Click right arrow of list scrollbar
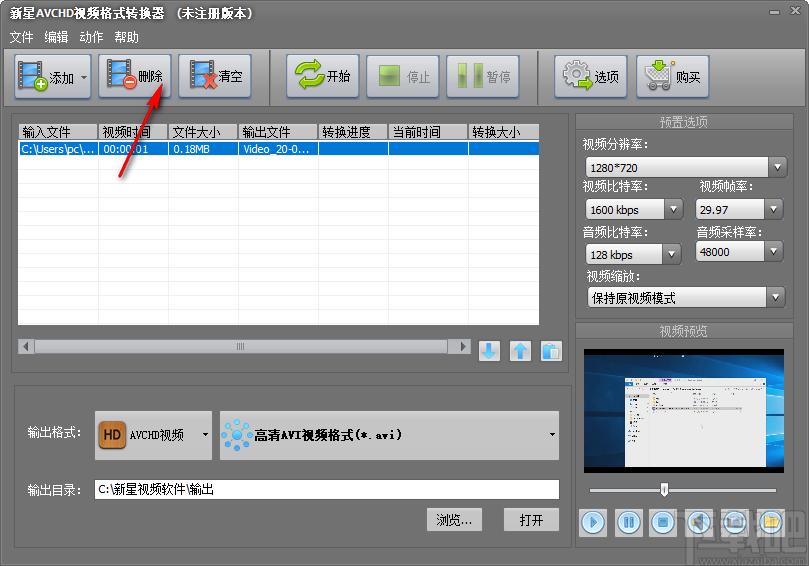809x566 pixels. tap(462, 346)
